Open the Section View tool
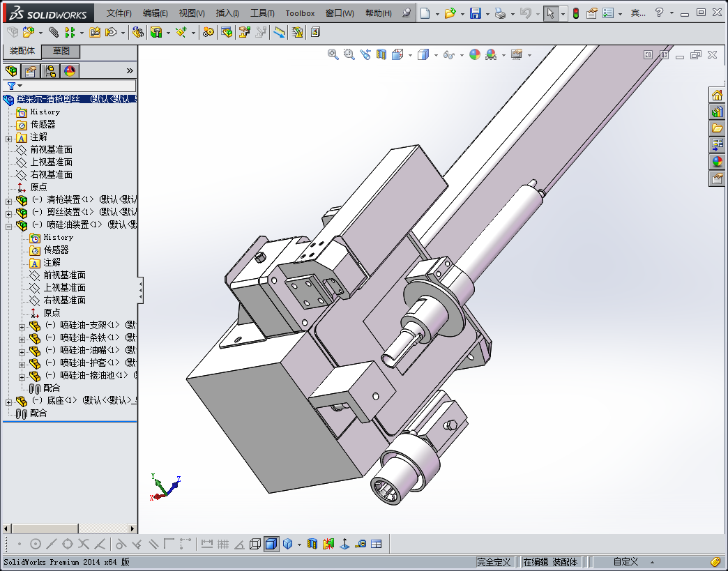The width and height of the screenshot is (728, 571). point(381,55)
